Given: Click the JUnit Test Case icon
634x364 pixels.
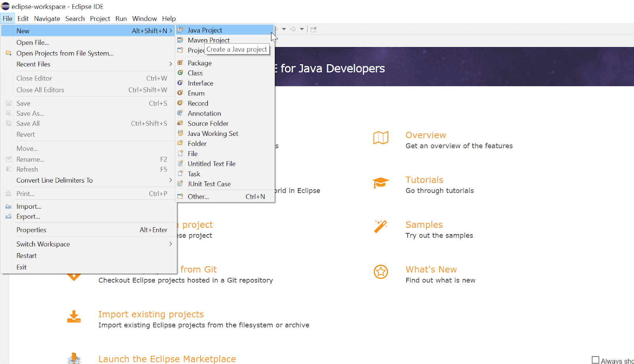Looking at the screenshot, I should click(x=180, y=183).
